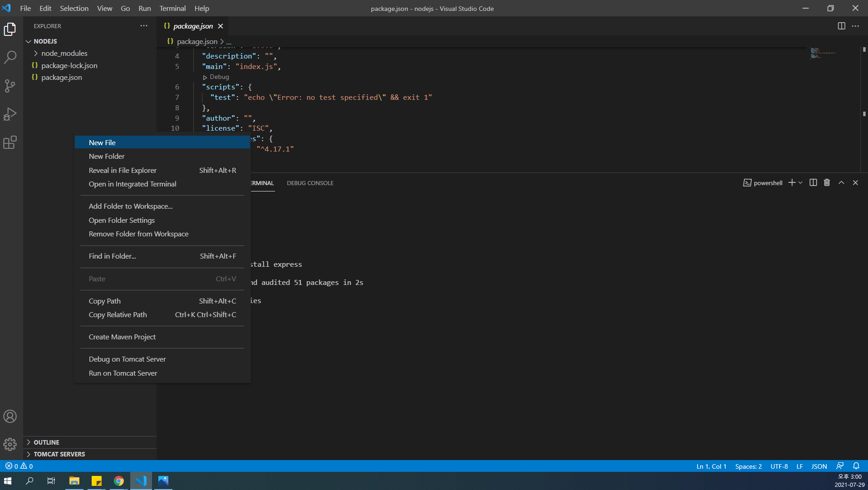Open the File menu
Screen dimensions: 868x490
click(x=25, y=8)
